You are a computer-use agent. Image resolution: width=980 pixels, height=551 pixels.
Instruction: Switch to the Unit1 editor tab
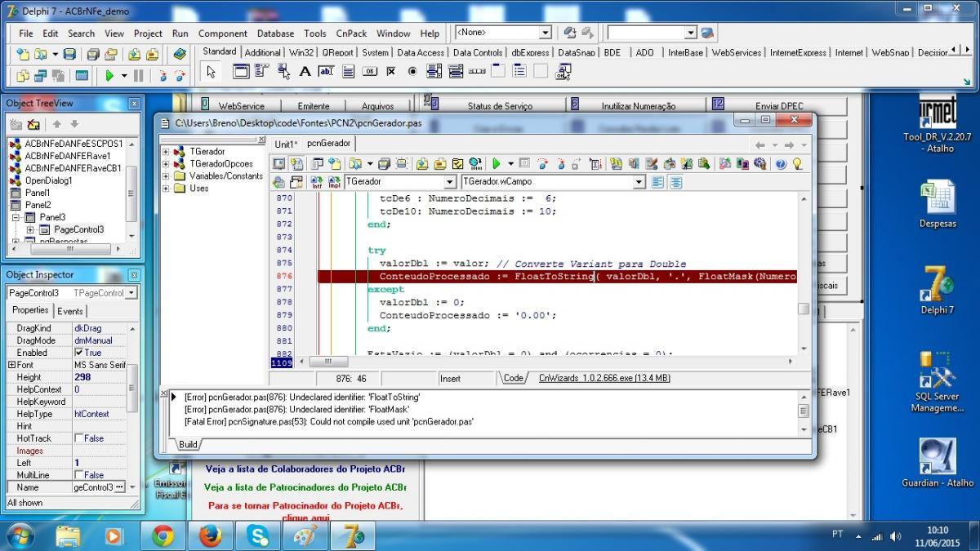(x=287, y=144)
